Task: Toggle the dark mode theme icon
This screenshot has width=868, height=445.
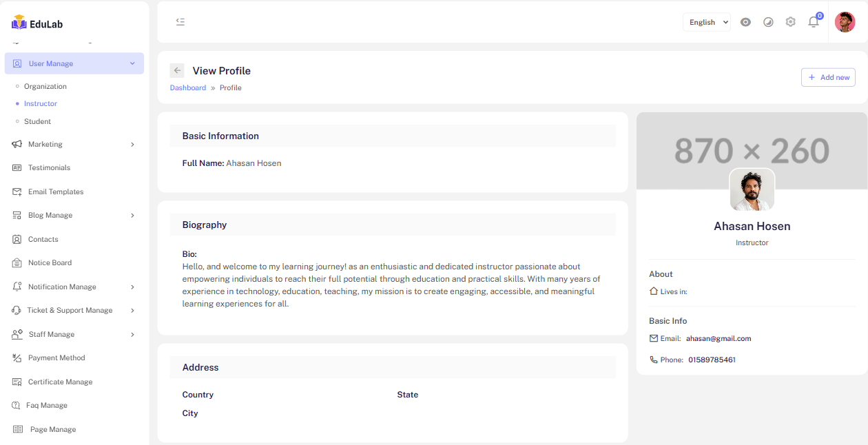Action: pos(768,22)
